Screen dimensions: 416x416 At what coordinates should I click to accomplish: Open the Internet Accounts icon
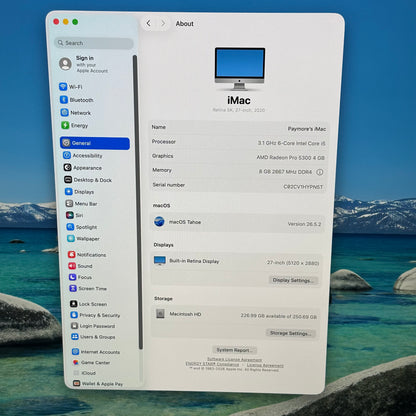pos(76,352)
